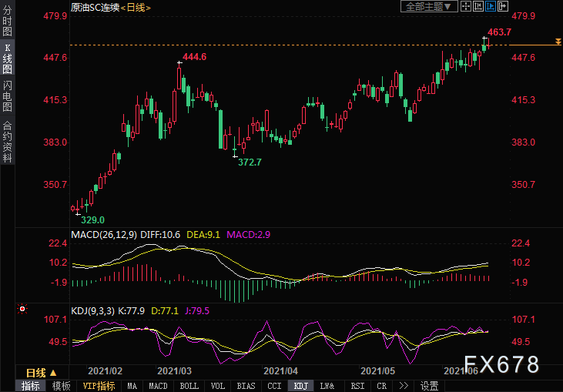Click the 329.0 low price label
Image resolution: width=563 pixels, height=392 pixels.
[92, 220]
